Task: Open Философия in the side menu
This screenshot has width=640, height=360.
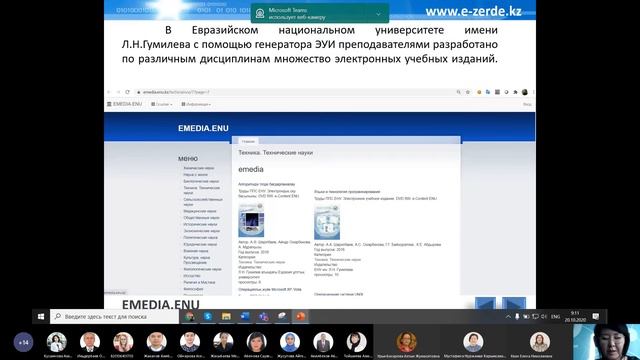Action: 193,289
